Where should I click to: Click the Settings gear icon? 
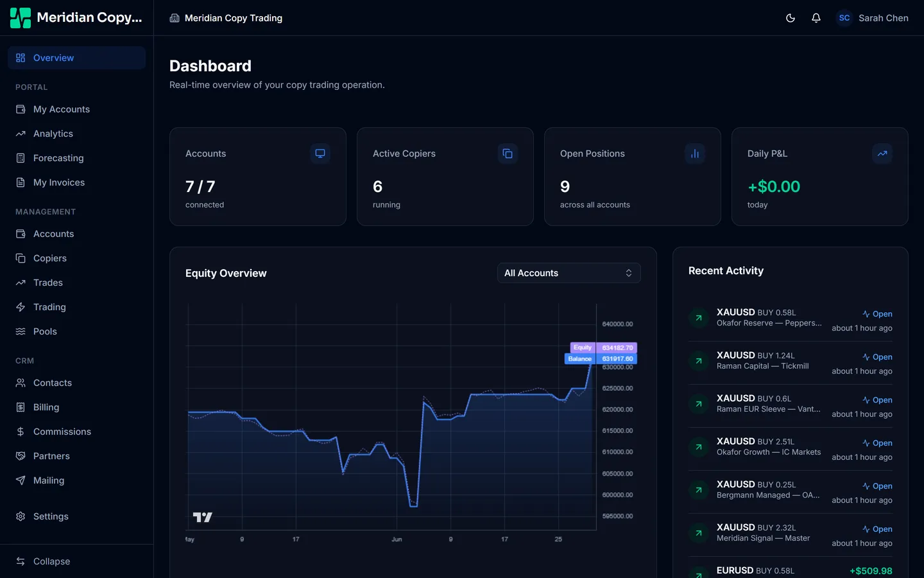(x=21, y=516)
